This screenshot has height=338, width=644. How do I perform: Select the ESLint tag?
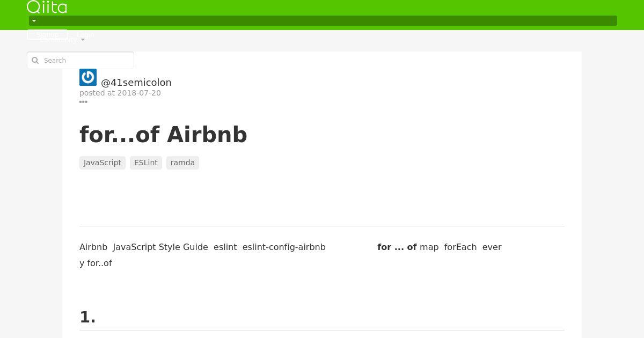pyautogui.click(x=146, y=163)
